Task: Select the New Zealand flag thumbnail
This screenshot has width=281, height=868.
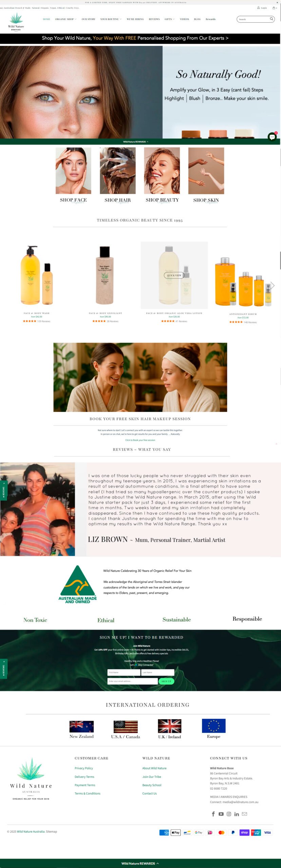Action: click(81, 727)
